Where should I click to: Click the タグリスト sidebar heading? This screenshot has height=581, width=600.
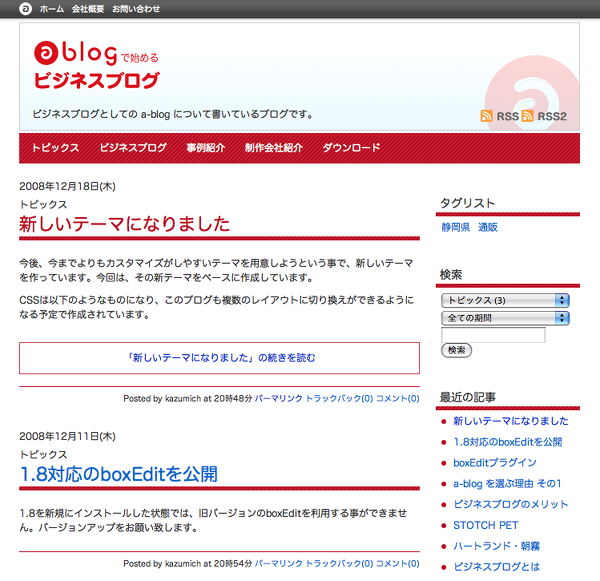[x=467, y=203]
